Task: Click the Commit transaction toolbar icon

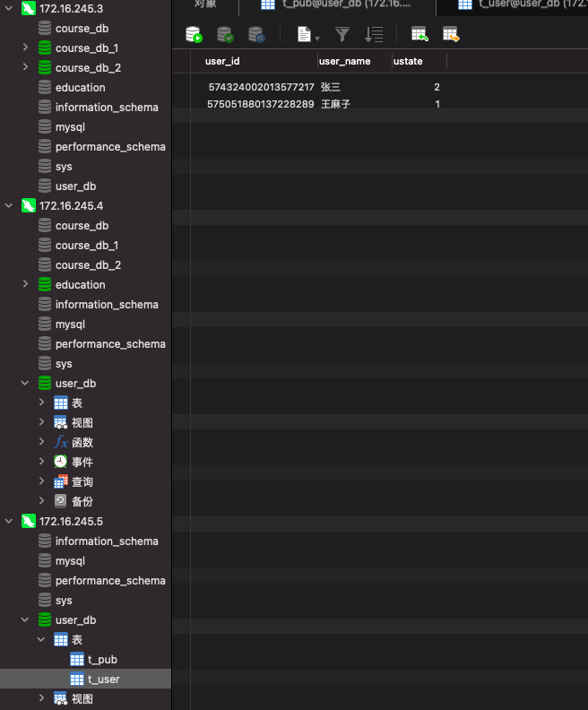Action: [x=225, y=34]
